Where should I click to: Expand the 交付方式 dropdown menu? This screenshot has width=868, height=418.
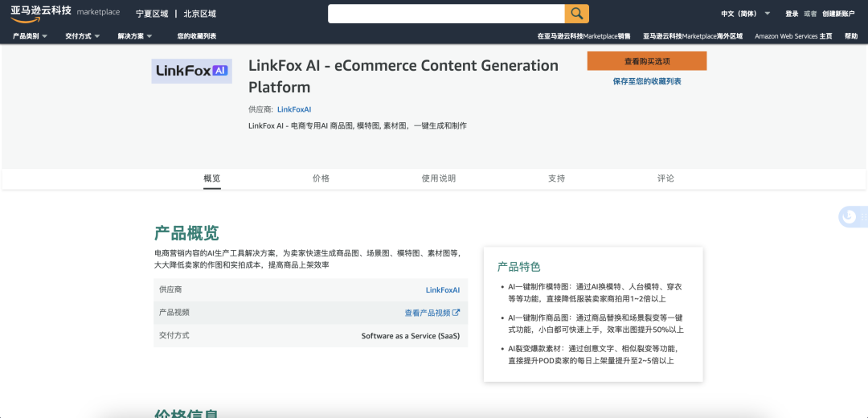[x=83, y=36]
